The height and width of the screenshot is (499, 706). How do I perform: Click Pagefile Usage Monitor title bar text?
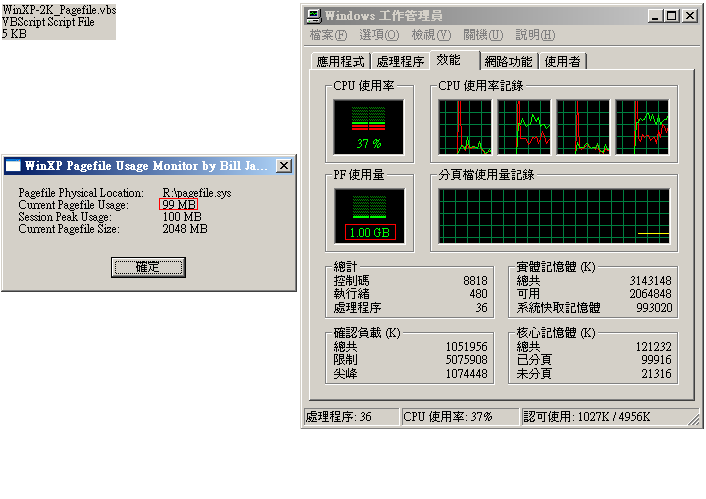pyautogui.click(x=146, y=166)
